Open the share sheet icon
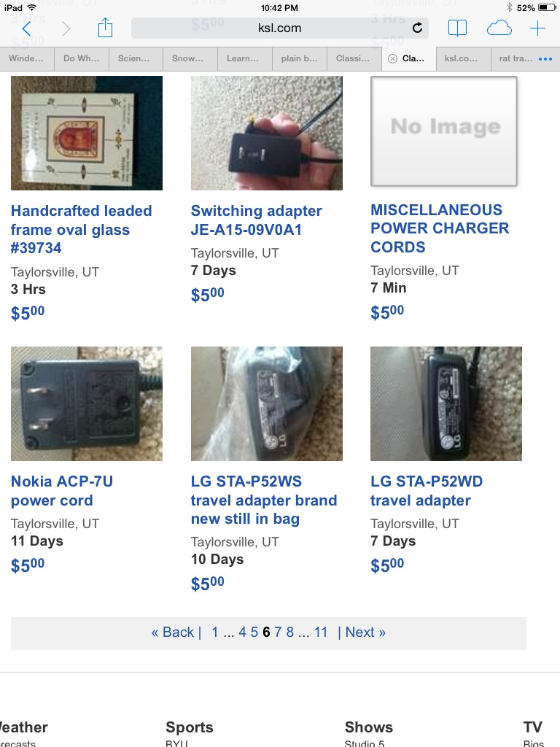The image size is (560, 747). click(x=105, y=28)
